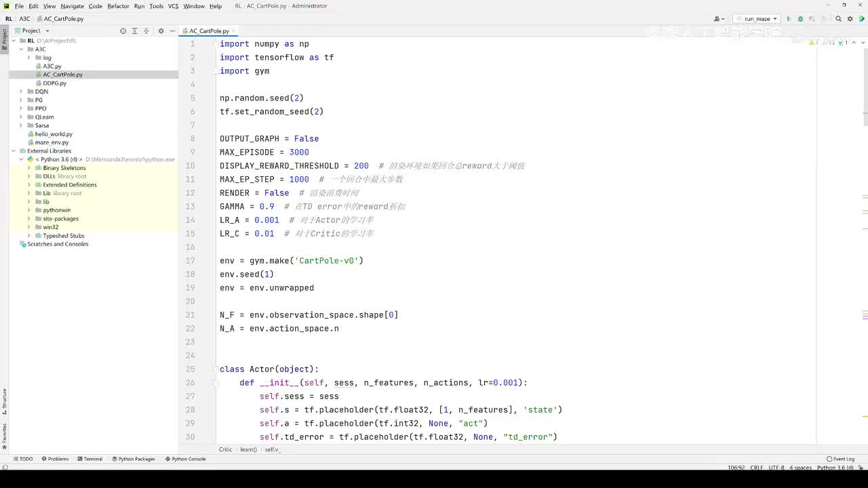Click the colorful plugin logo in toolbar
Image resolution: width=868 pixels, height=488 pixels.
(x=861, y=19)
